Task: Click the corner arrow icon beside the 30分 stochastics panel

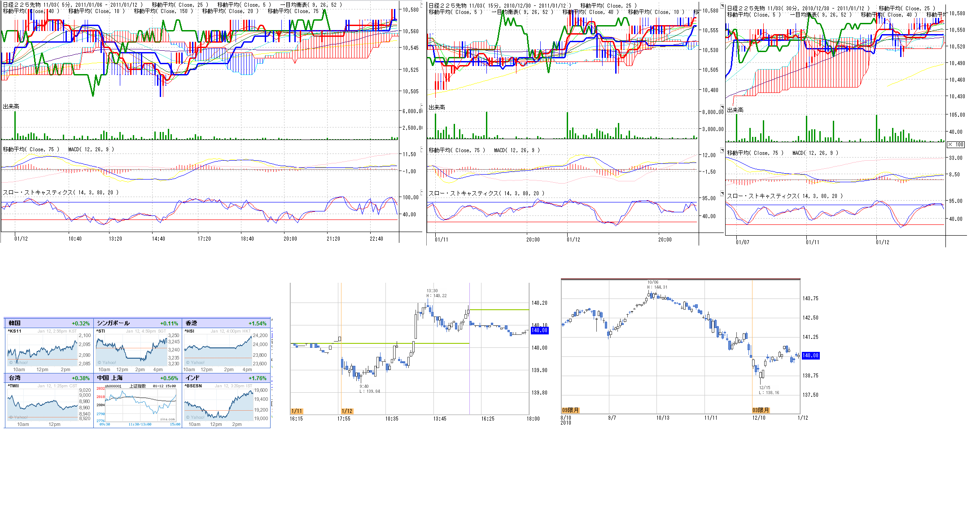Action: pos(722,193)
